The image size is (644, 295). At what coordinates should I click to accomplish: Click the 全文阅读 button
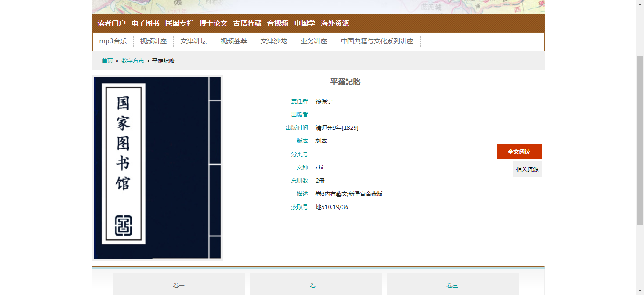[519, 152]
